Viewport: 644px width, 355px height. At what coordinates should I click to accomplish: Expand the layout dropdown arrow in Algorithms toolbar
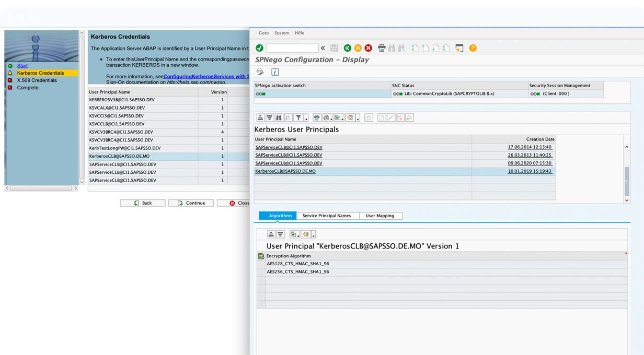[x=314, y=234]
